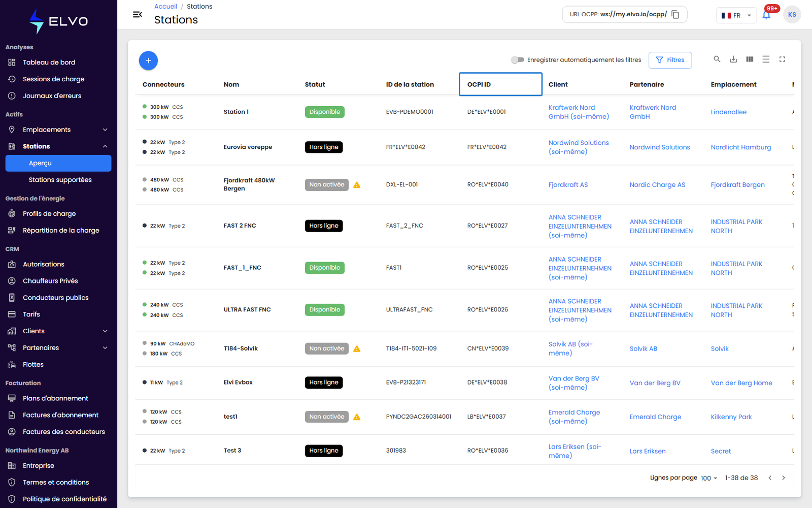Open the column visibility icon
The width and height of the screenshot is (812, 508).
750,59
